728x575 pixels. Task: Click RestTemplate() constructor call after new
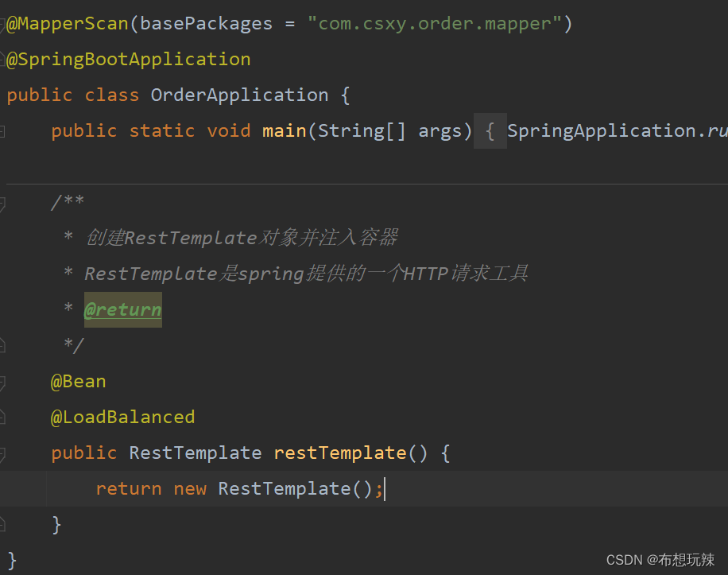(295, 489)
